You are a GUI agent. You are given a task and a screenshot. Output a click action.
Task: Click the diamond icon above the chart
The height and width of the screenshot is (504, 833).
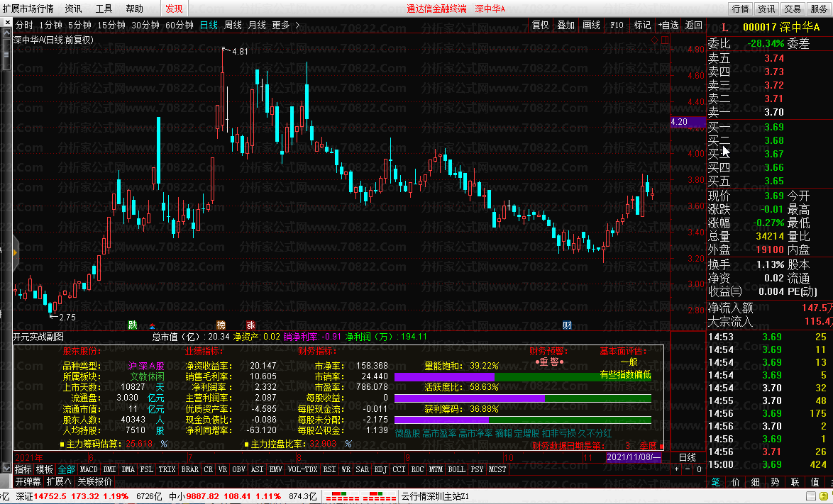654,40
